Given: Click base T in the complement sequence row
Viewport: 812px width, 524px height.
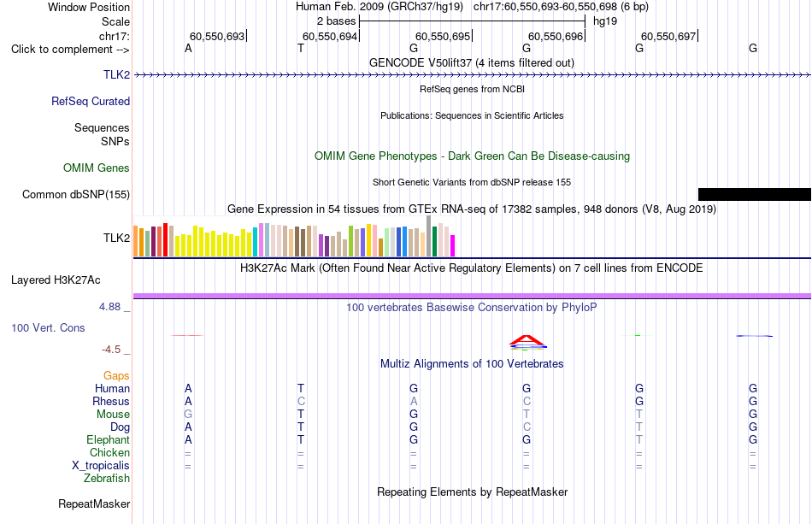Looking at the screenshot, I should coord(301,48).
